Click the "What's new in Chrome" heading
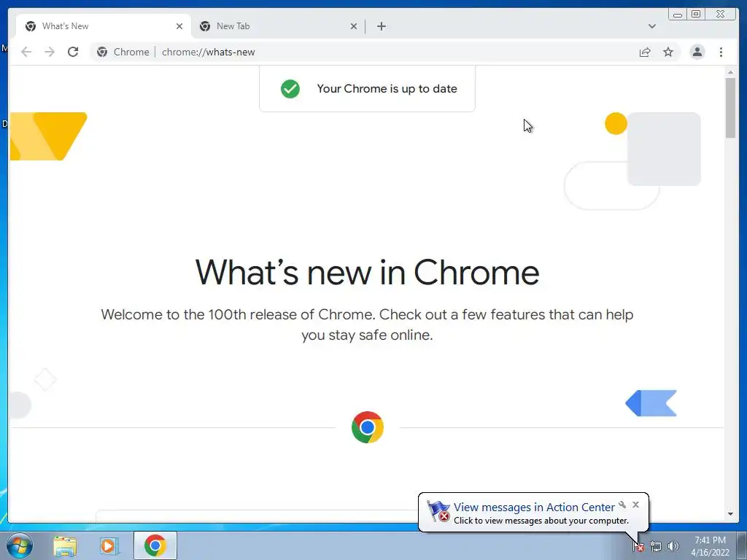Image resolution: width=747 pixels, height=560 pixels. (368, 273)
